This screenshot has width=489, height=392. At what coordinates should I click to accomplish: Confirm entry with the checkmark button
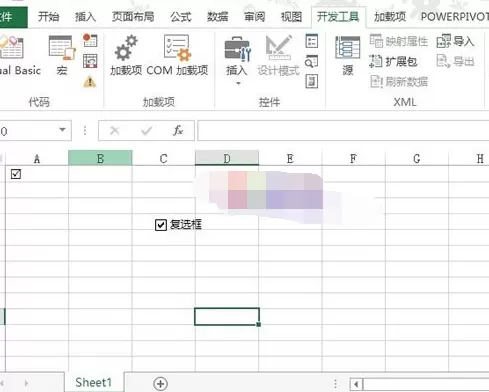tap(146, 131)
